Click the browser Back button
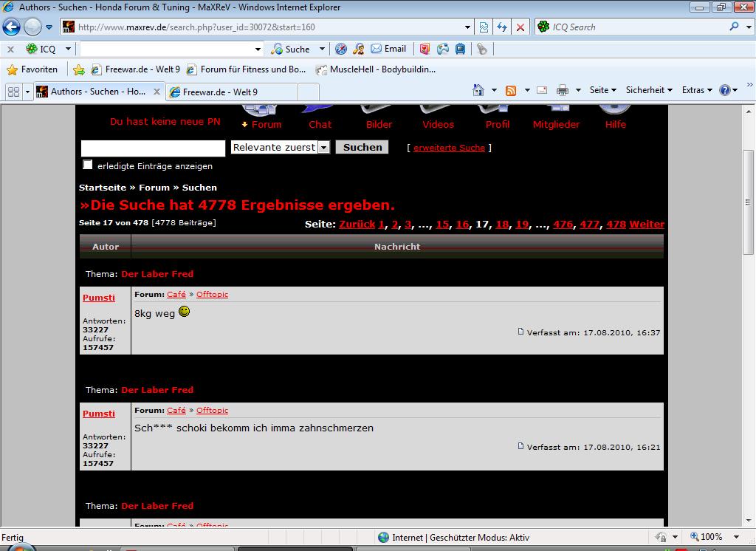 [x=12, y=27]
